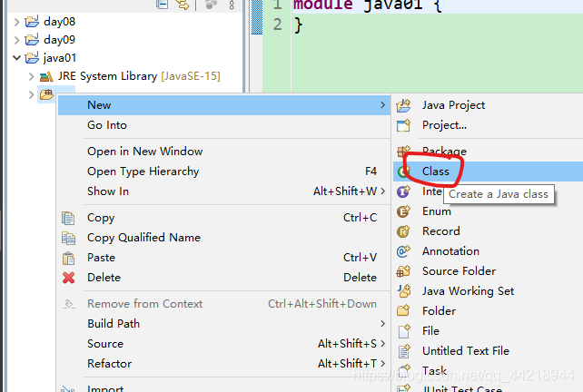Click the day09 project folder icon
Screen dimensions: 583x392
(32, 40)
